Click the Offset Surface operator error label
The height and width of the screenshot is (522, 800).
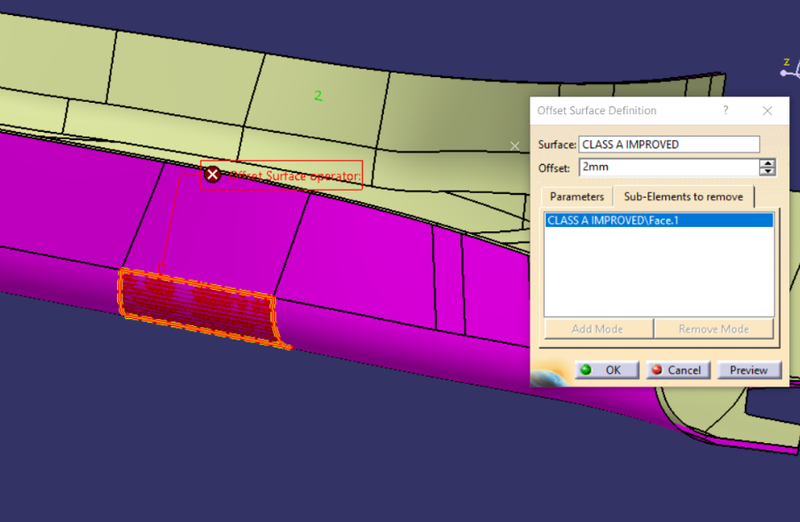pyautogui.click(x=294, y=176)
